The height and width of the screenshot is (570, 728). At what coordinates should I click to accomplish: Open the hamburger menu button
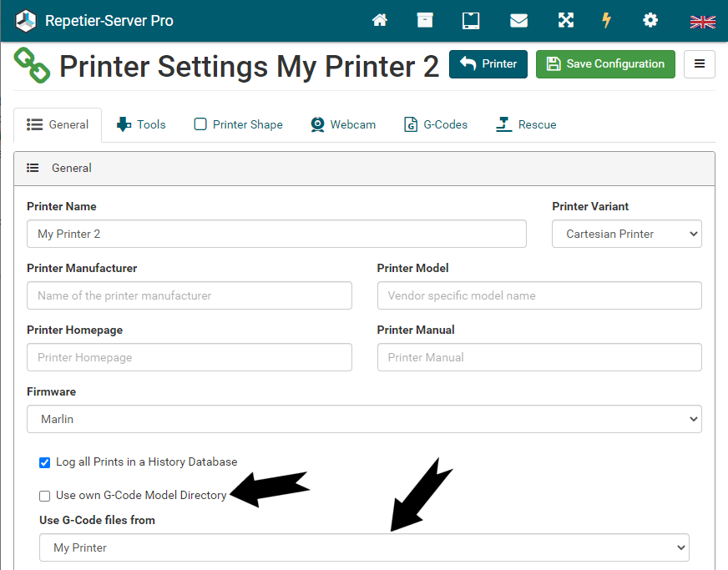coord(700,64)
